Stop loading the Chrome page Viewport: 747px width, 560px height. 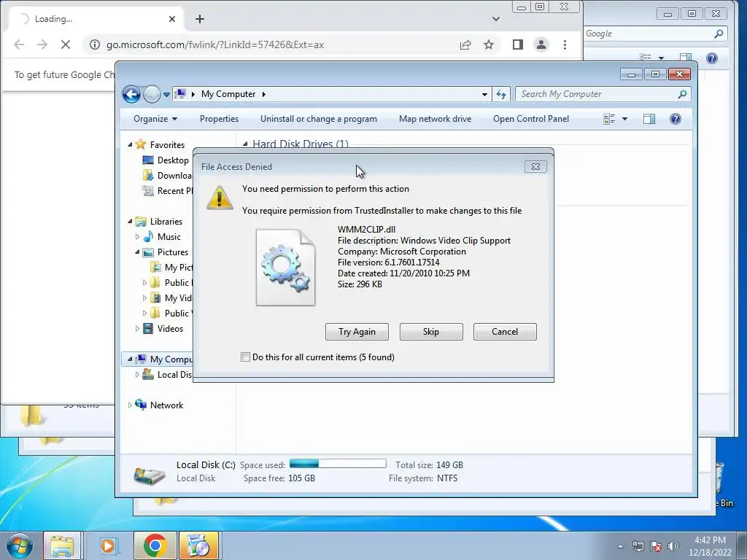65,44
